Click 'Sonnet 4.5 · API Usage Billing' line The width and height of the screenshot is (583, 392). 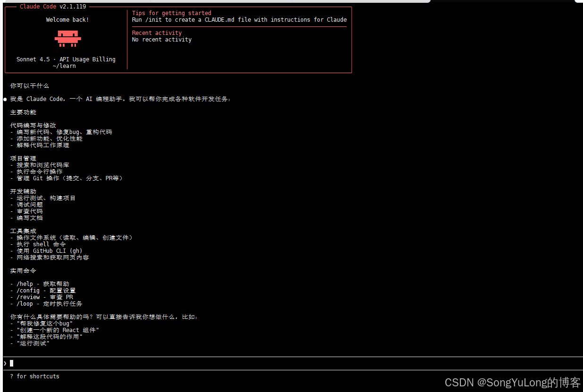[x=66, y=59]
